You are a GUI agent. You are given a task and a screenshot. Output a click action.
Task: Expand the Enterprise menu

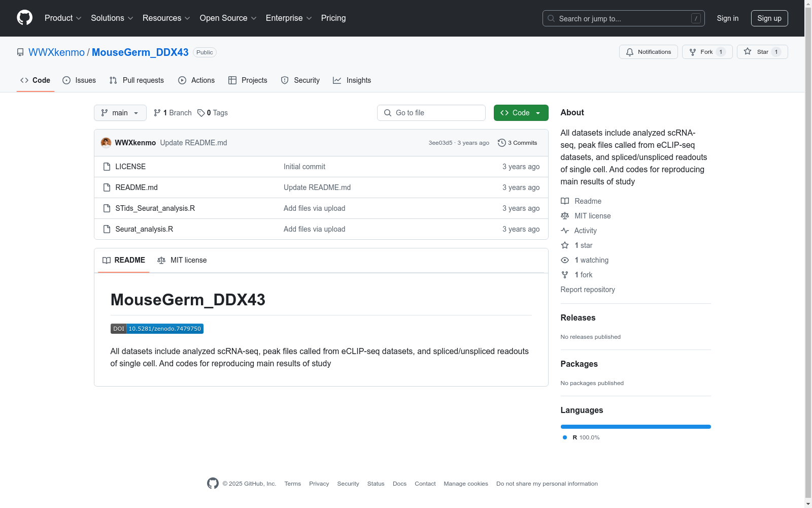(288, 18)
